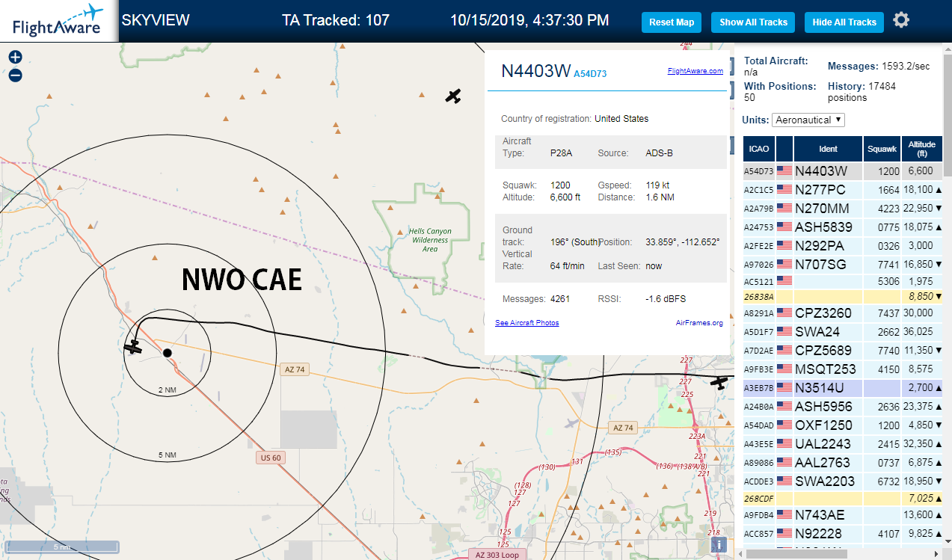Screen dimensions: 952x560
Task: Click the N4403W title in info panel
Action: 535,71
